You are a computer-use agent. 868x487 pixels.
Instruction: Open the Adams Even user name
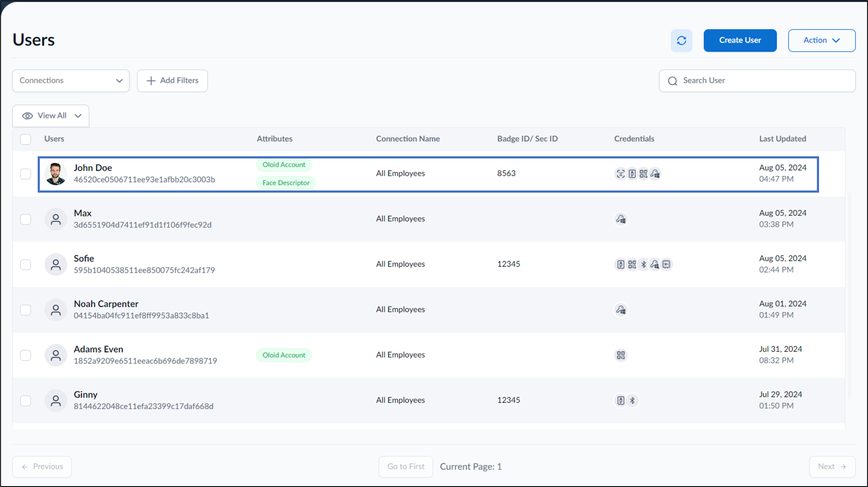tap(98, 349)
